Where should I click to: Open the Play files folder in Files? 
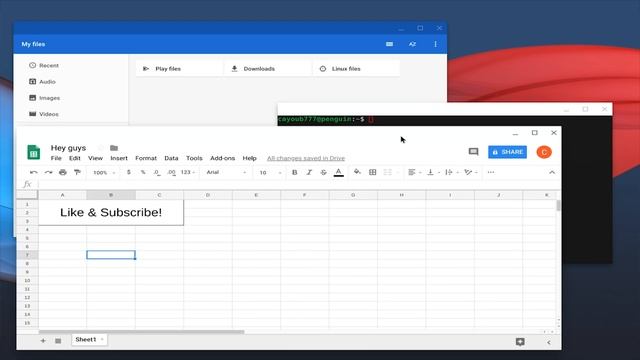(179, 69)
